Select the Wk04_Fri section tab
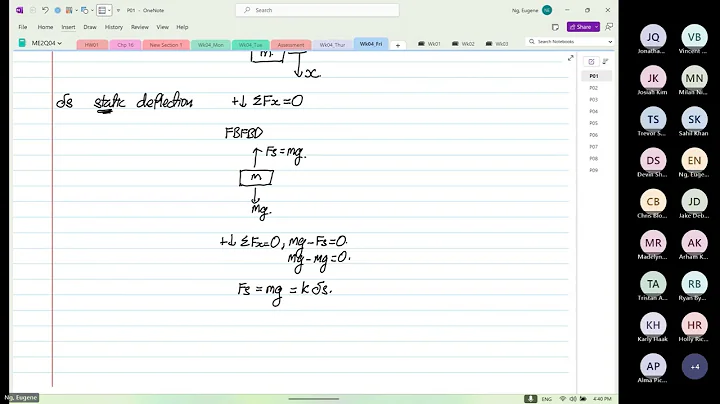The width and height of the screenshot is (720, 404). (371, 44)
